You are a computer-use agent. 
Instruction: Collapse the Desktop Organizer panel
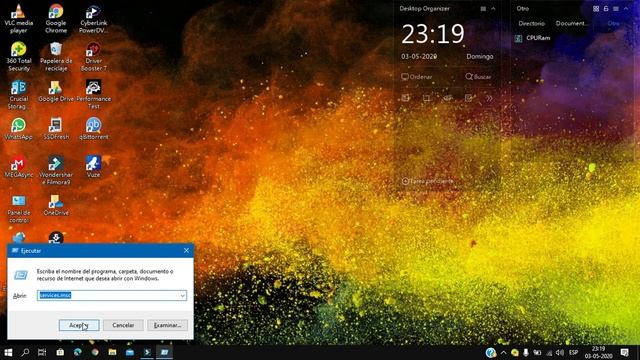(x=493, y=9)
